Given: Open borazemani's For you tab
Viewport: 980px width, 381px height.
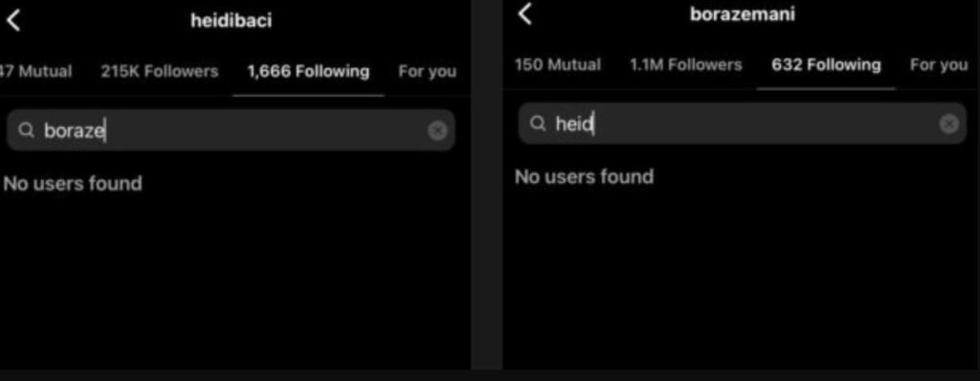Looking at the screenshot, I should point(939,64).
